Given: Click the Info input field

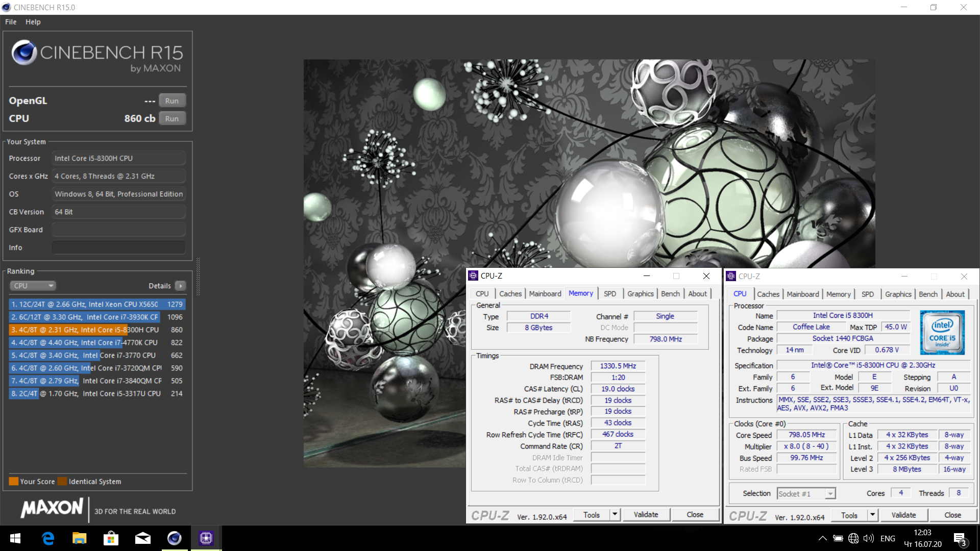Looking at the screenshot, I should pyautogui.click(x=118, y=247).
